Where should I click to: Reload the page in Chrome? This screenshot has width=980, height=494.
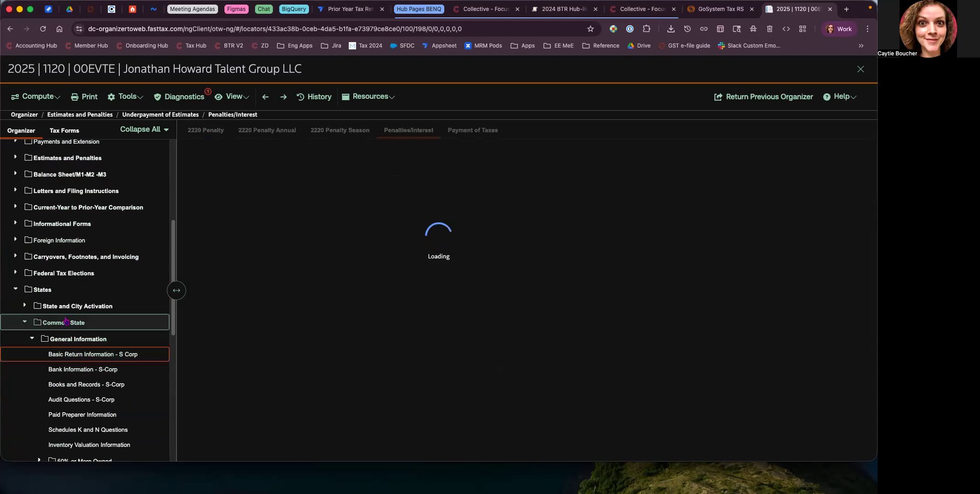click(43, 29)
